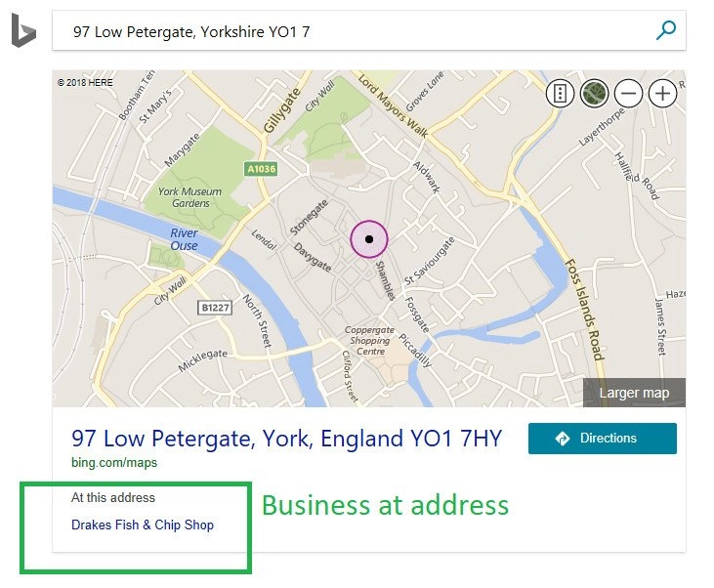
Task: Click in the address search box
Action: (352, 31)
